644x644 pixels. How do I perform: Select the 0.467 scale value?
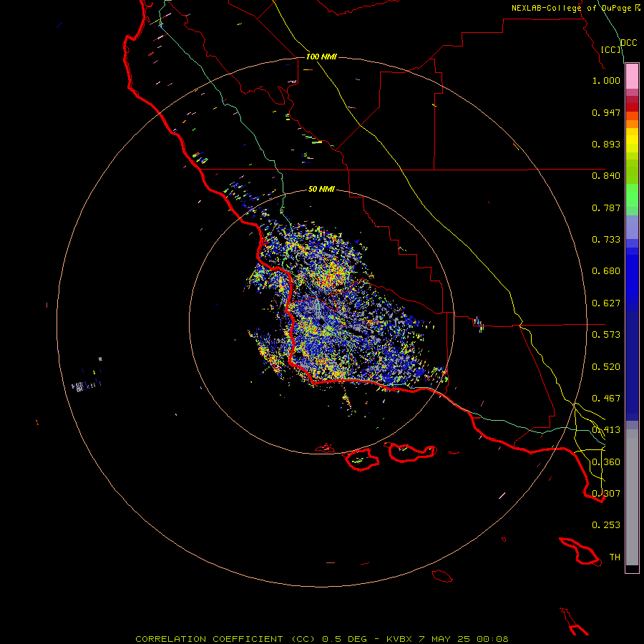tap(606, 399)
